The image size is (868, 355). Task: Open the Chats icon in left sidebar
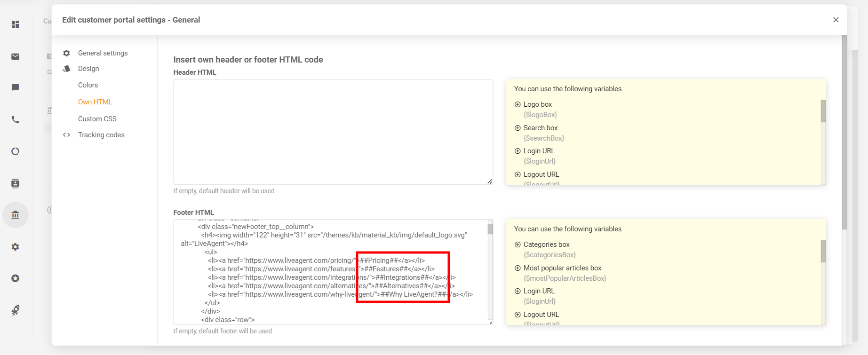coord(16,88)
